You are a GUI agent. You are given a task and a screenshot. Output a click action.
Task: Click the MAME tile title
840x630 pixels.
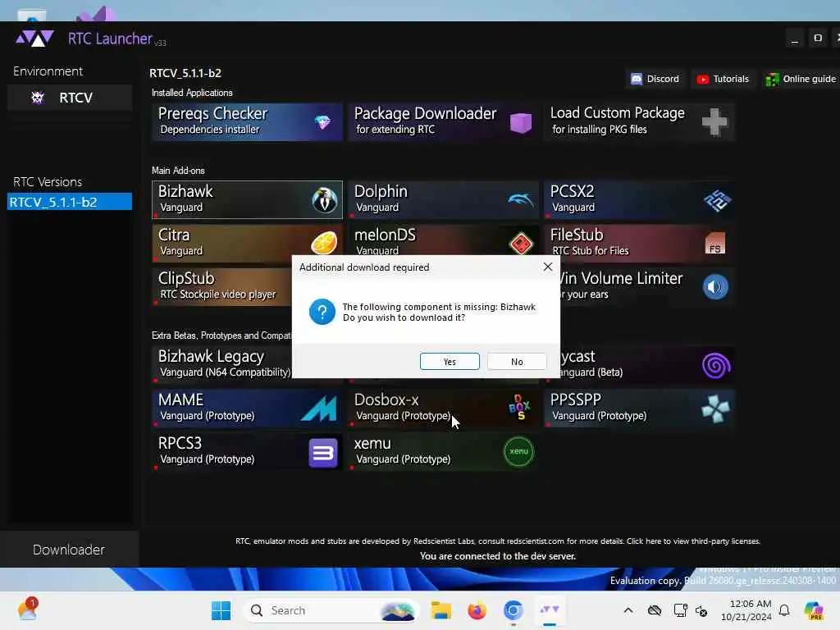tap(180, 399)
